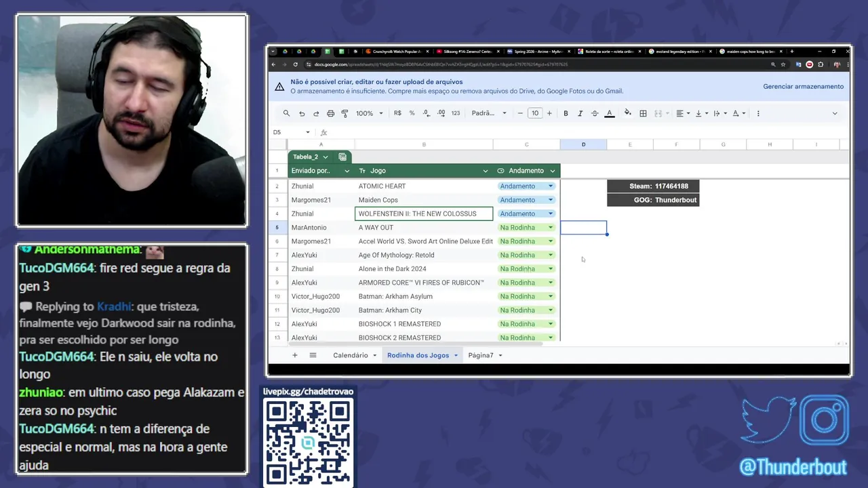Click the Name box D5
Viewport: 868px width, 488px height.
tap(292, 132)
